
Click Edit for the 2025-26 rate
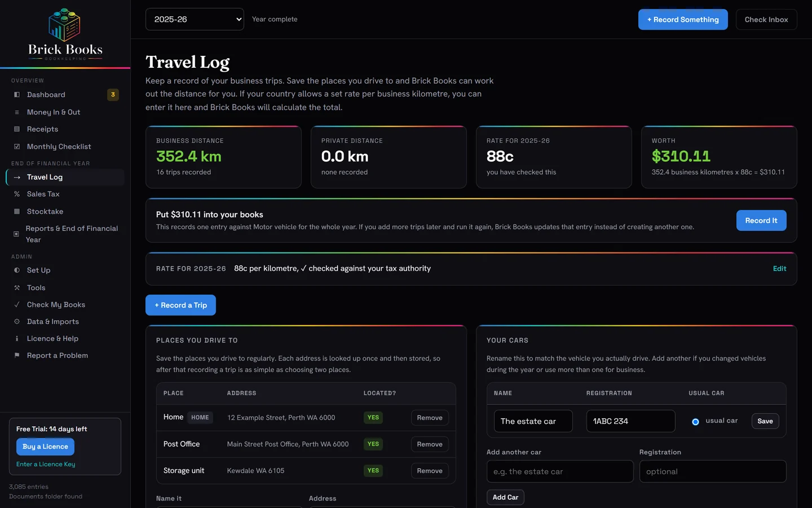click(779, 269)
